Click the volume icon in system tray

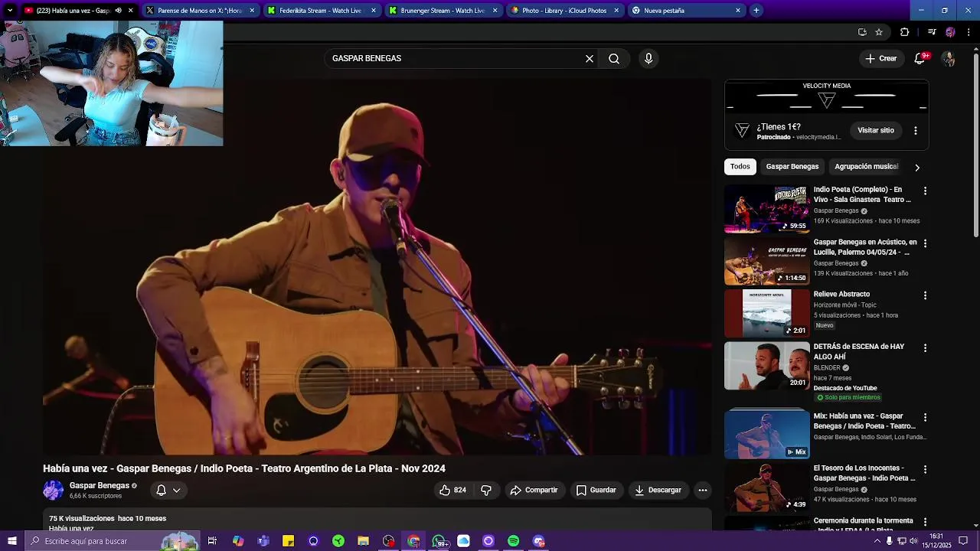point(913,541)
